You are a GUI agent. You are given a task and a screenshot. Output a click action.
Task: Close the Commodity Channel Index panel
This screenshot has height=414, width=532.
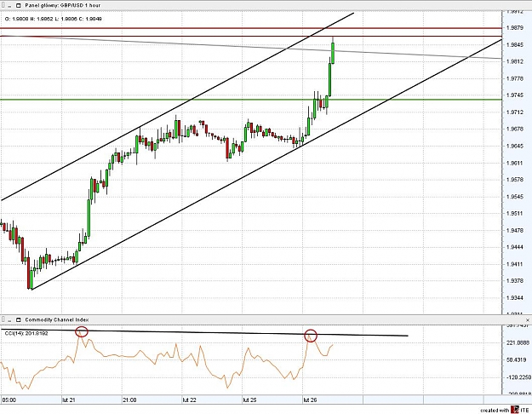pyautogui.click(x=528, y=320)
